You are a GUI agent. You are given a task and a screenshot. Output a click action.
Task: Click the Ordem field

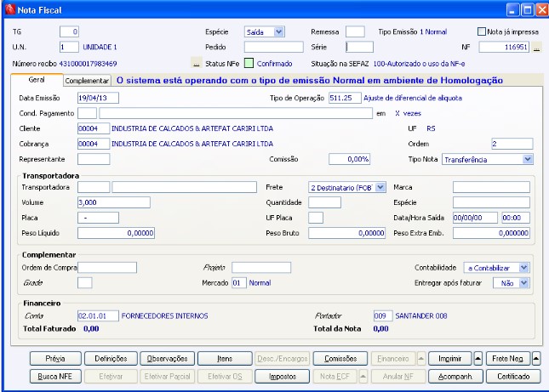512,144
